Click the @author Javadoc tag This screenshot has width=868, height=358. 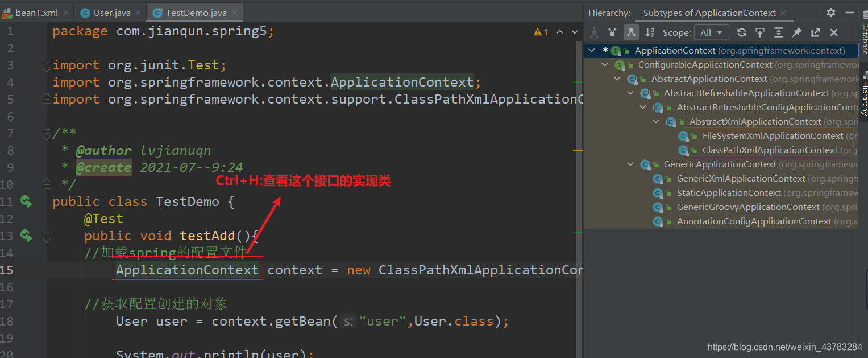pyautogui.click(x=103, y=150)
